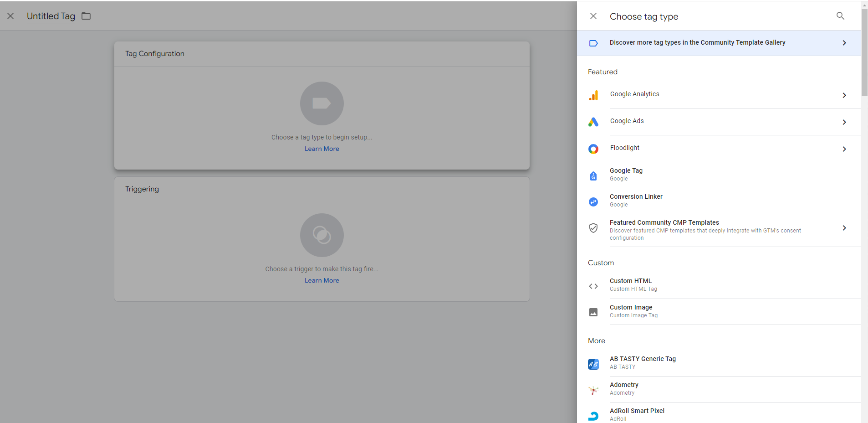The height and width of the screenshot is (423, 868).
Task: Click the Custom Image picture icon
Action: 593,312
